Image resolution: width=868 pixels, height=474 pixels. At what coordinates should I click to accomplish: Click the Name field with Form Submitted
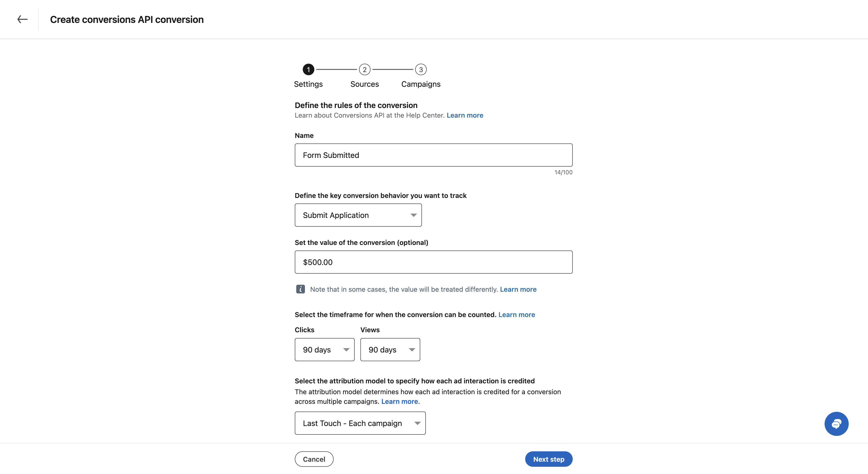point(433,155)
